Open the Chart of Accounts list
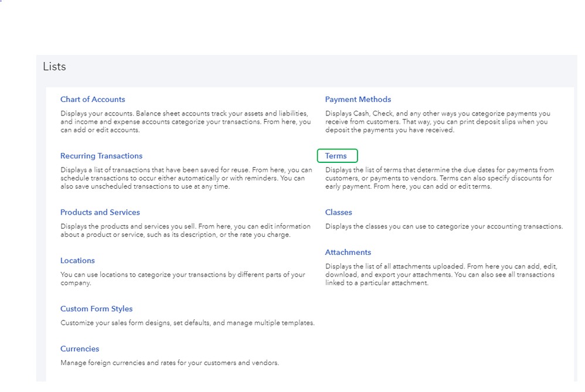This screenshot has height=392, width=585. coord(93,100)
